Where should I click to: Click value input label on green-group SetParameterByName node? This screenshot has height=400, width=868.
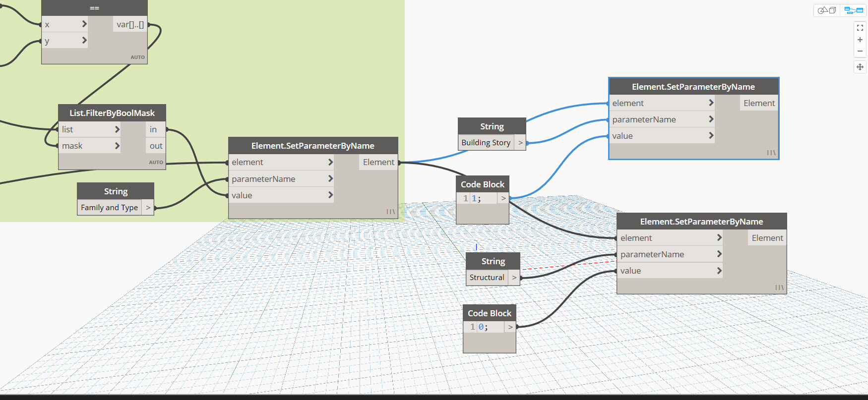[242, 195]
